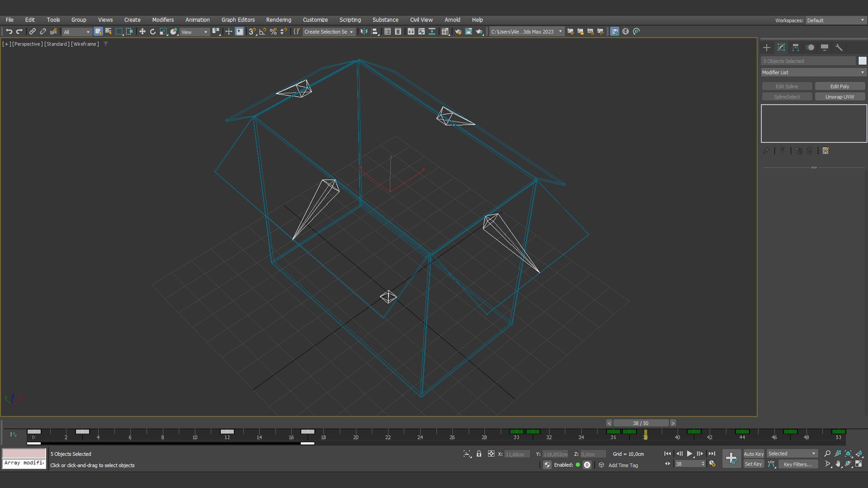Choose the Rectangular Selection Region tool
The width and height of the screenshot is (868, 488).
(x=119, y=32)
